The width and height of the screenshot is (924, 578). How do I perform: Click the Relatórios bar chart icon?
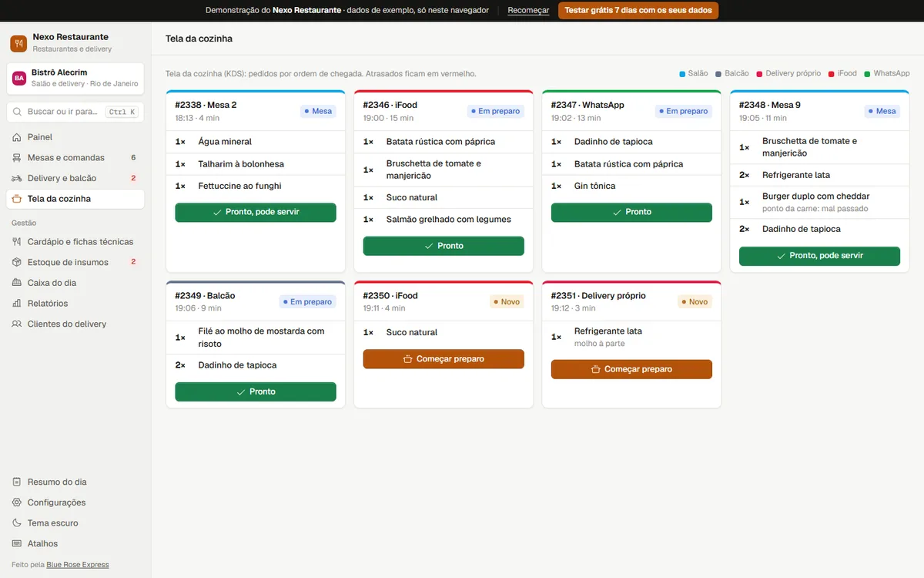tap(17, 304)
